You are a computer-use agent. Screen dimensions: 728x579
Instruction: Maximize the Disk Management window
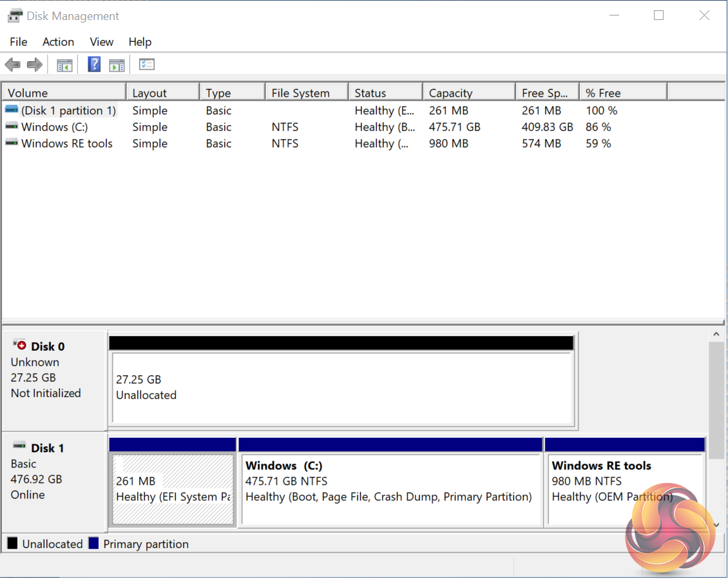click(x=658, y=15)
